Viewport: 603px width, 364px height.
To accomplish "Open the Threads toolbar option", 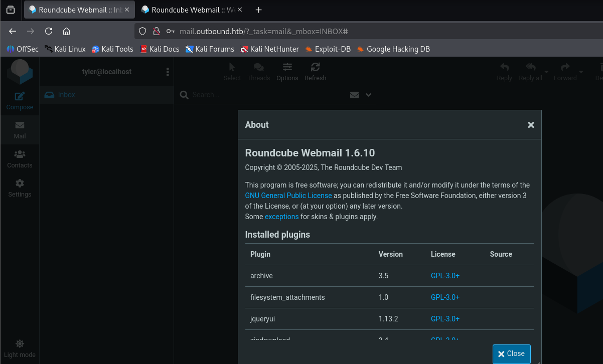I will [259, 72].
